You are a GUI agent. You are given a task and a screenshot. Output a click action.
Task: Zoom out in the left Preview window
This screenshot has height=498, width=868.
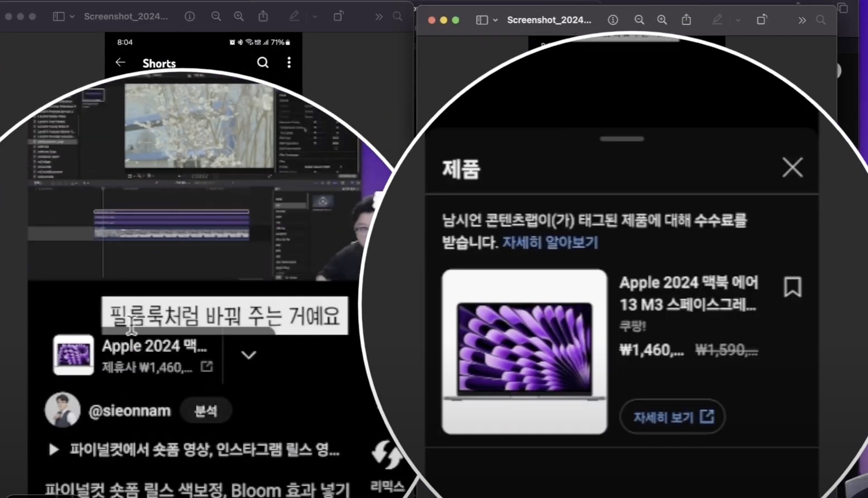point(216,16)
